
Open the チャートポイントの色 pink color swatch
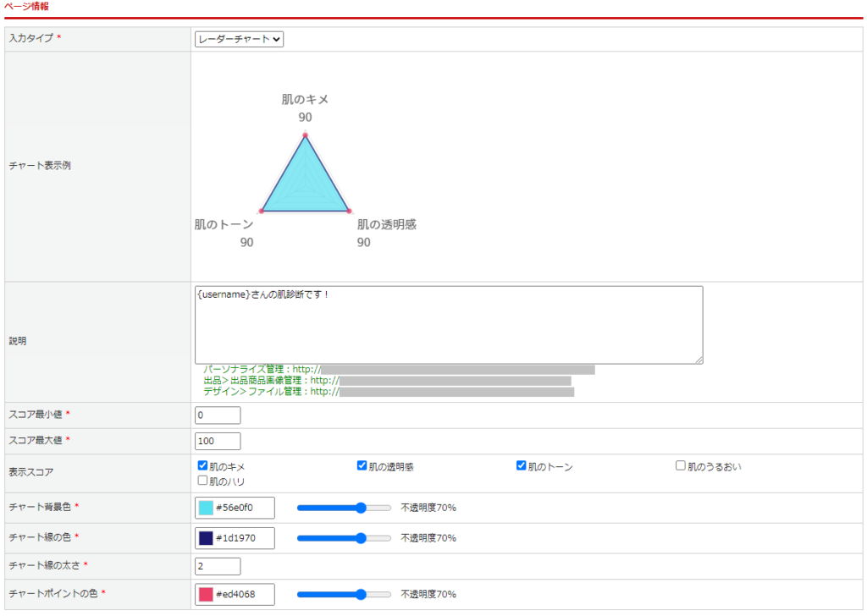coord(206,595)
